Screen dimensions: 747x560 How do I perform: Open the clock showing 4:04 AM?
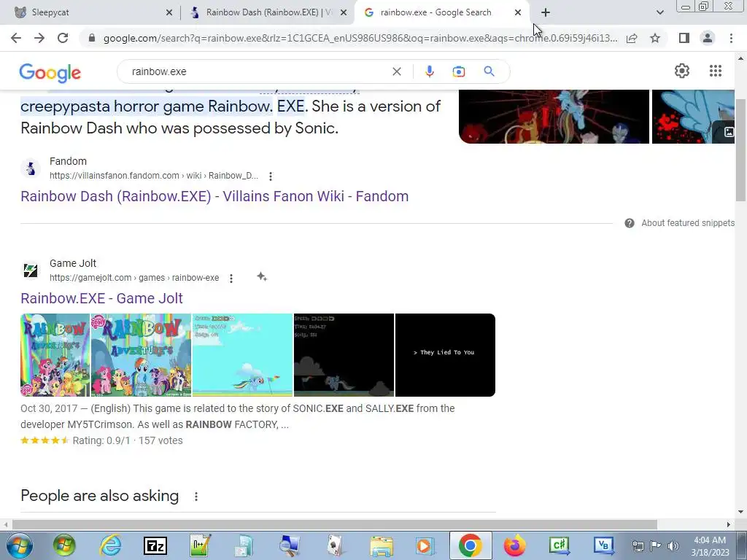[710, 545]
